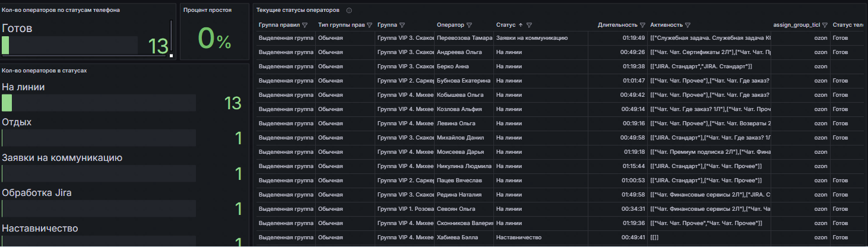Sort table by Длительность header
Viewport: 868px width, 247px height.
pos(617,25)
